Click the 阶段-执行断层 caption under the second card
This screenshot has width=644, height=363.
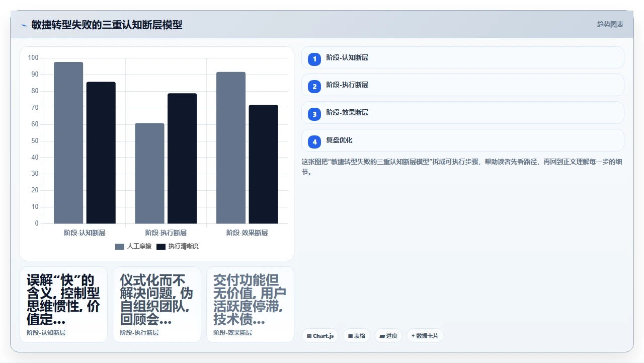139,333
